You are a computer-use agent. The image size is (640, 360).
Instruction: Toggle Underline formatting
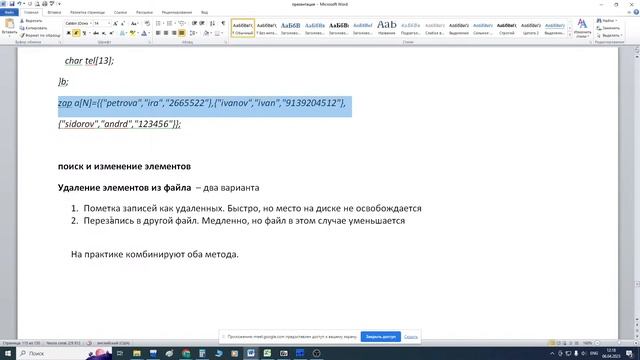click(x=84, y=33)
